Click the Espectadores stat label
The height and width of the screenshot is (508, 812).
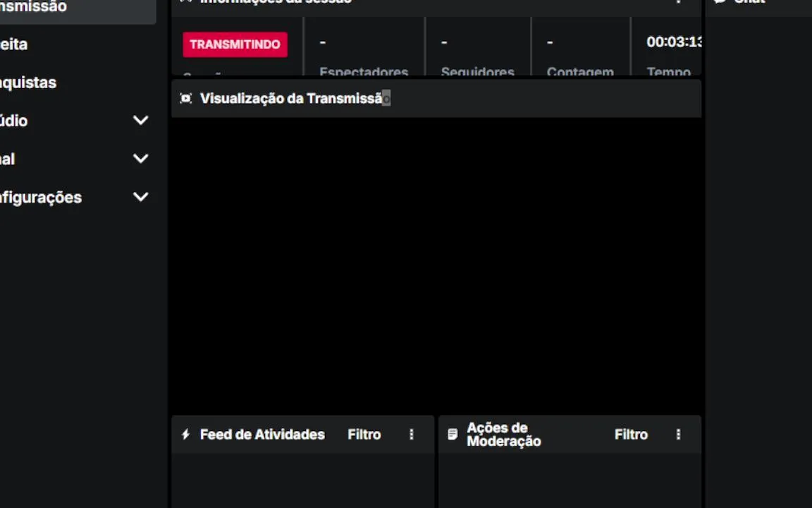364,71
